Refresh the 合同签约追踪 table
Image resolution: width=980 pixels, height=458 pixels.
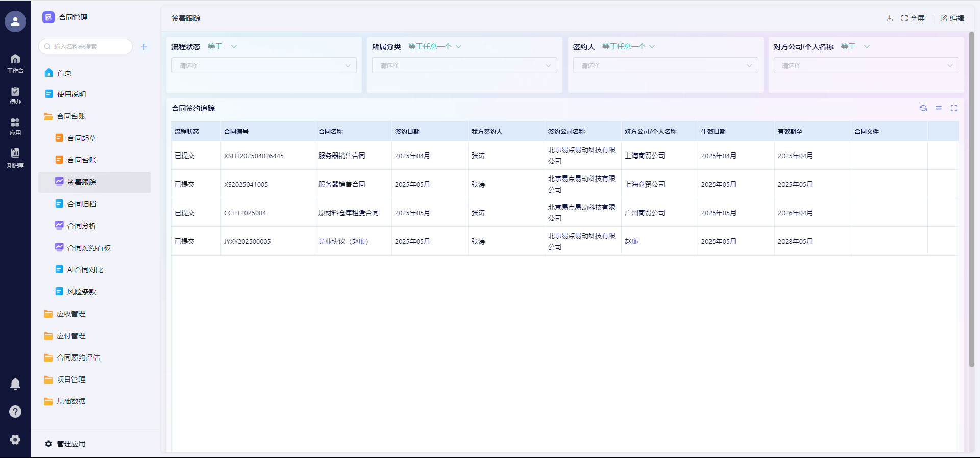923,108
